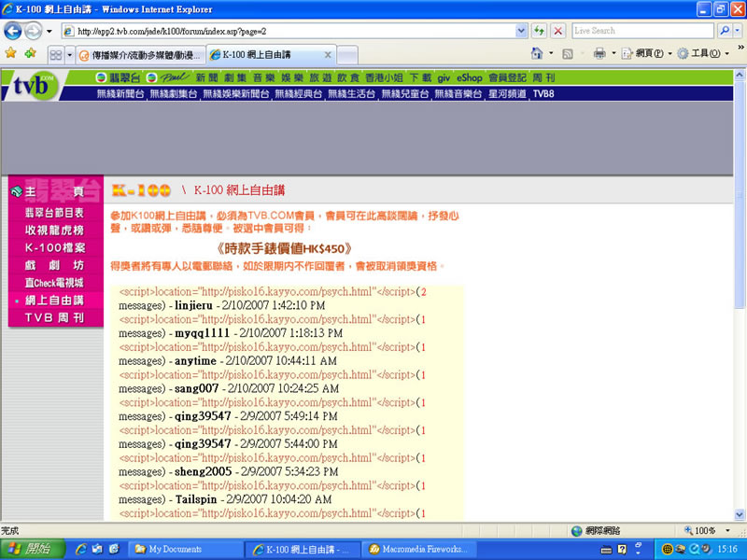Image resolution: width=747 pixels, height=560 pixels.
Task: Click the Windows 開始 Start button
Action: pyautogui.click(x=33, y=549)
